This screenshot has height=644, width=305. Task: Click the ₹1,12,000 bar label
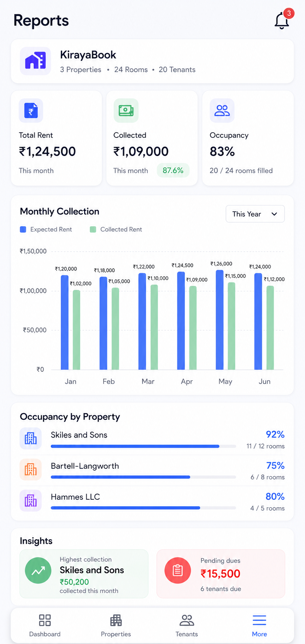point(274,279)
